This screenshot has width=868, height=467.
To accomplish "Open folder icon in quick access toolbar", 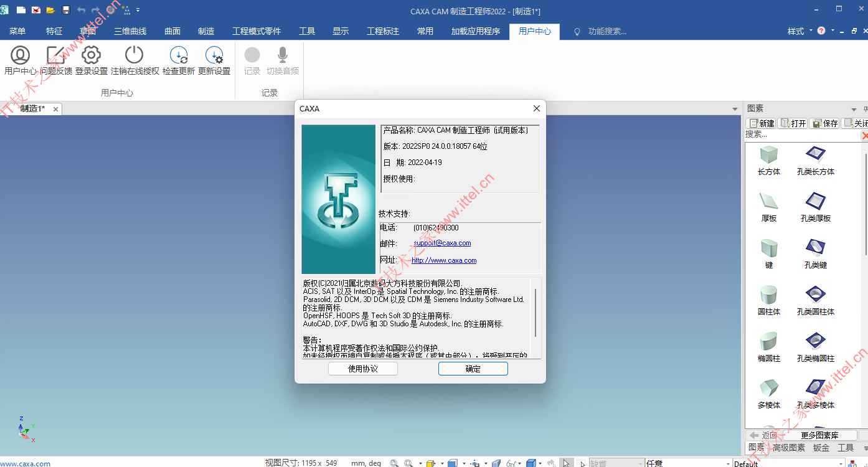I will (x=51, y=10).
